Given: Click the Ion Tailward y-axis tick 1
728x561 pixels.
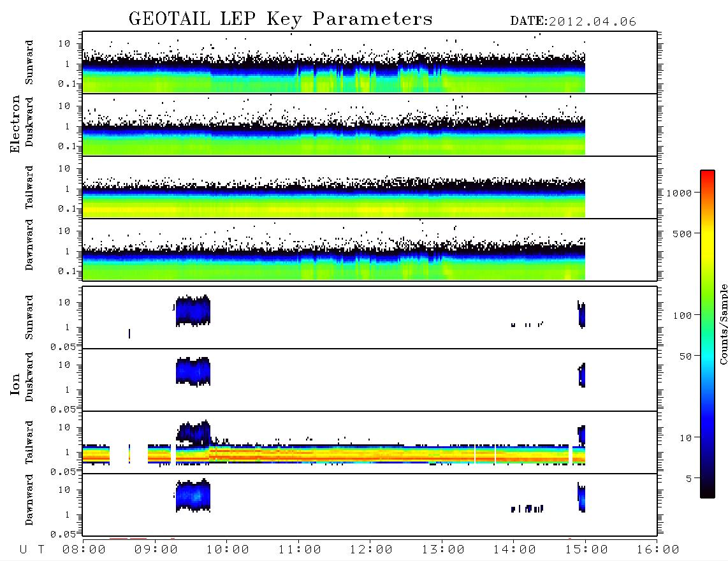Looking at the screenshot, I should tap(68, 452).
